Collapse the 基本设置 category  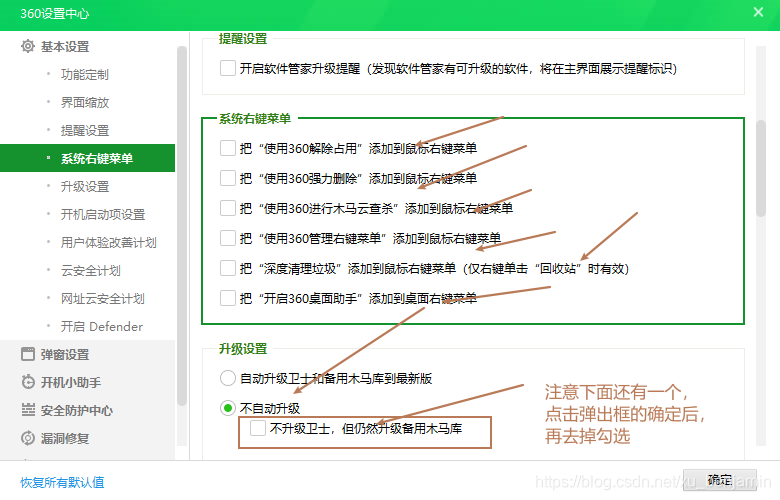point(65,46)
